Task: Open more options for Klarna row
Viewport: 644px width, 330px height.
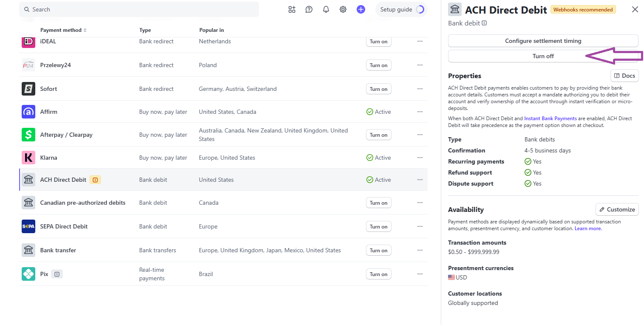Action: (x=420, y=158)
